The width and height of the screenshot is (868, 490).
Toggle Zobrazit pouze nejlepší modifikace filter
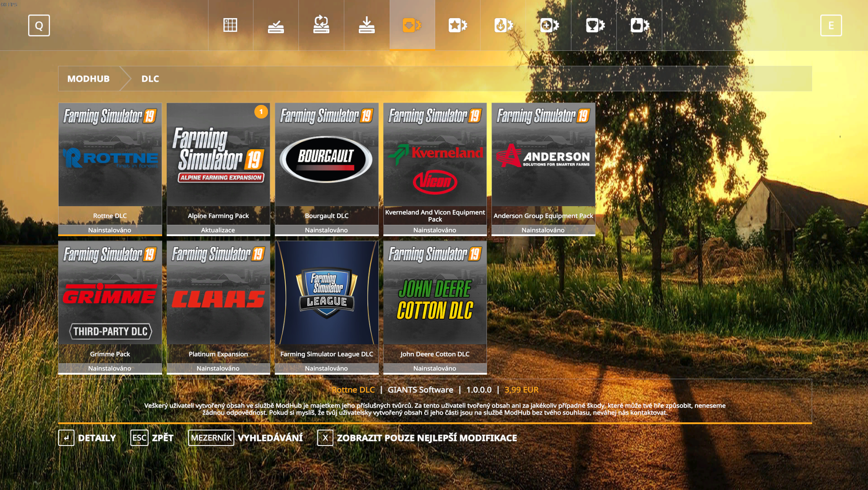coord(417,438)
